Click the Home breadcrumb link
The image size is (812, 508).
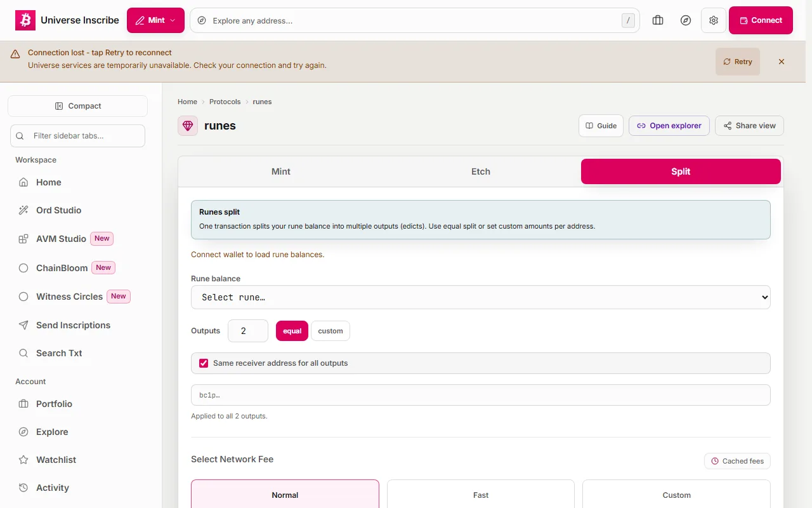click(x=187, y=102)
